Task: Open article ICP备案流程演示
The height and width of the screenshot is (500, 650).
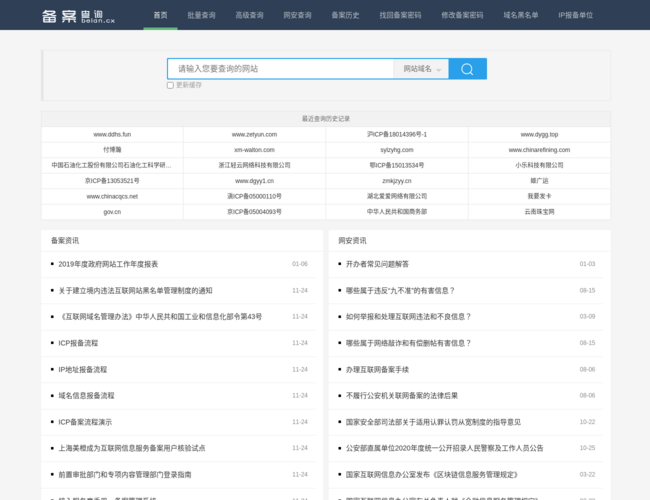Action: [85, 422]
